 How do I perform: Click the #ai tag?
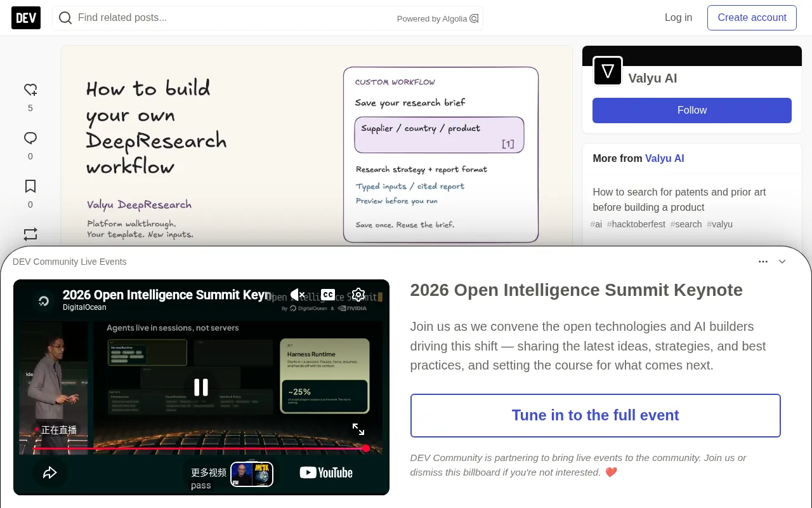click(x=596, y=224)
